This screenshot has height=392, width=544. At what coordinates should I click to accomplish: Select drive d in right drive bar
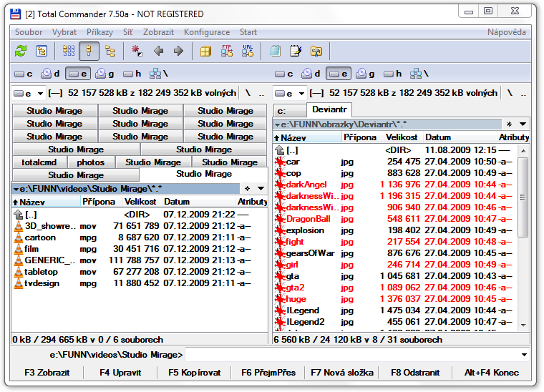click(x=311, y=74)
